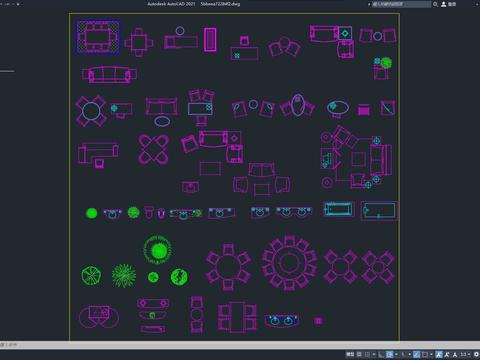The height and width of the screenshot is (360, 480).
Task: Select the hatched conference table block at top-left
Action: point(98,37)
